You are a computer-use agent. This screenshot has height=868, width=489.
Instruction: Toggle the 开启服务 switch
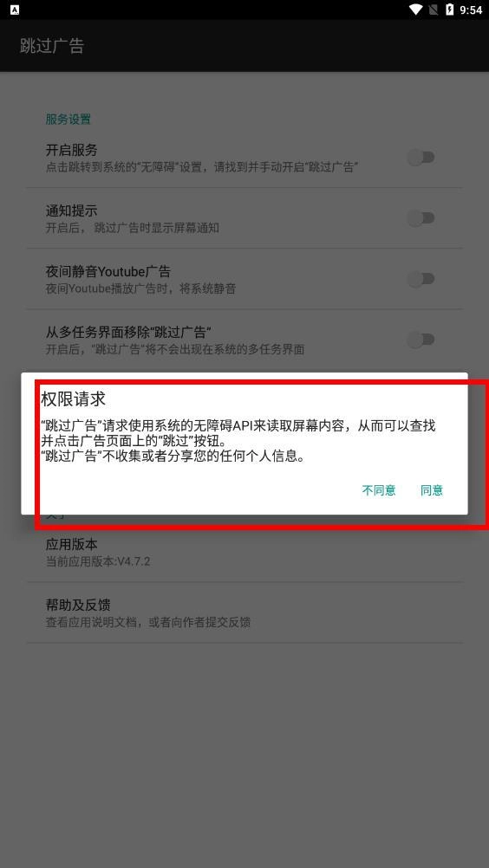coord(421,158)
